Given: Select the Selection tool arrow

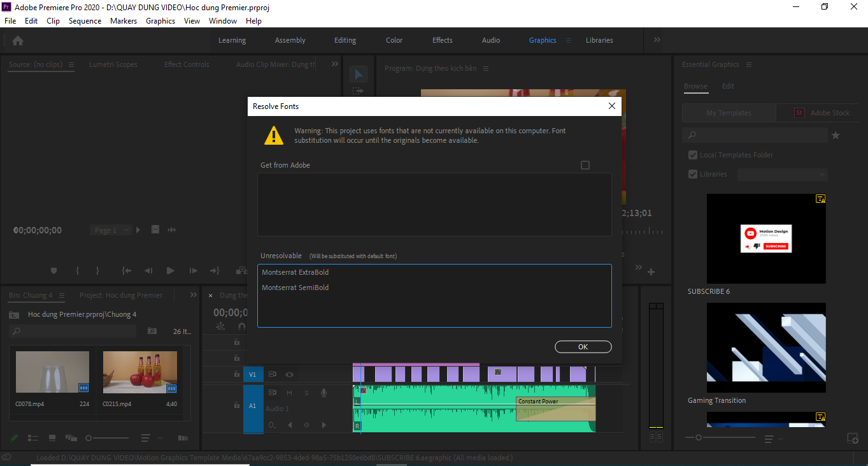Looking at the screenshot, I should pos(359,75).
